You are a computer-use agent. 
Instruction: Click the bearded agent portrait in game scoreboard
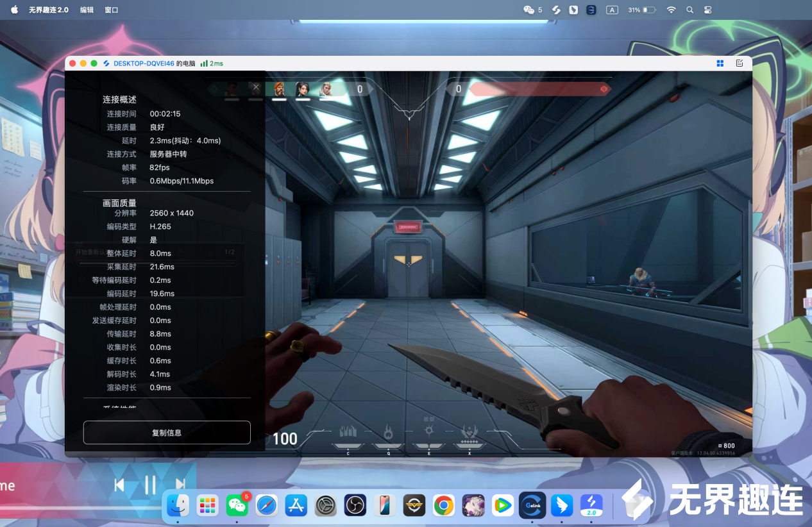pos(279,89)
